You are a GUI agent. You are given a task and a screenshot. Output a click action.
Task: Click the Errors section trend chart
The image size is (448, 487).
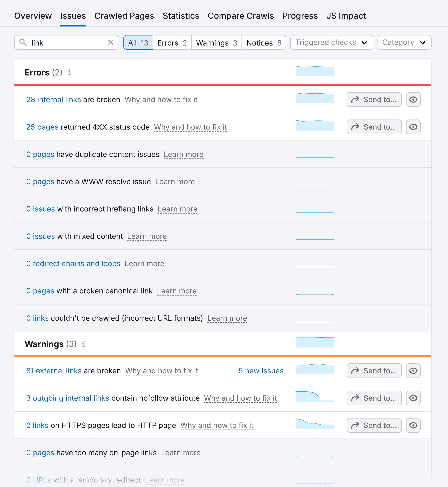pos(315,71)
